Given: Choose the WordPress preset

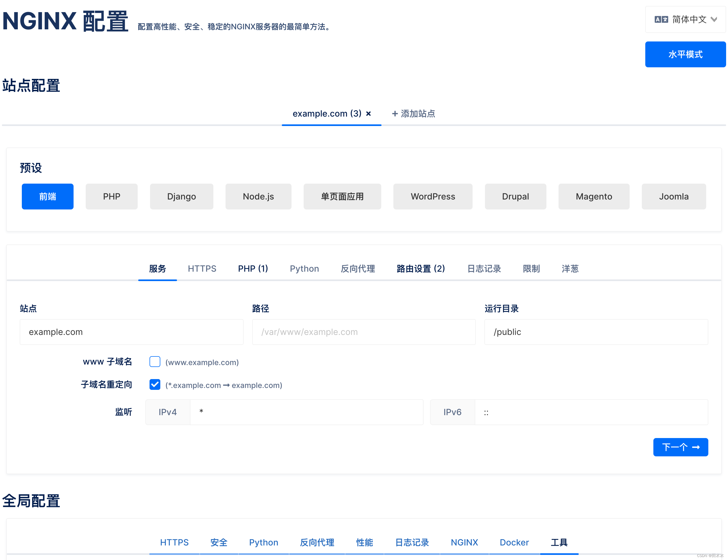Looking at the screenshot, I should pyautogui.click(x=433, y=197).
